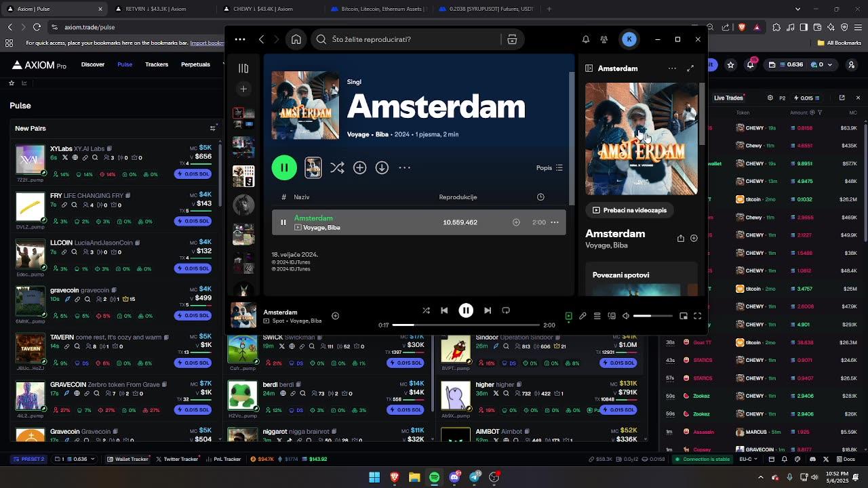Viewport: 868px width, 488px height.
Task: Add Amsterdam single to library
Action: 359,167
